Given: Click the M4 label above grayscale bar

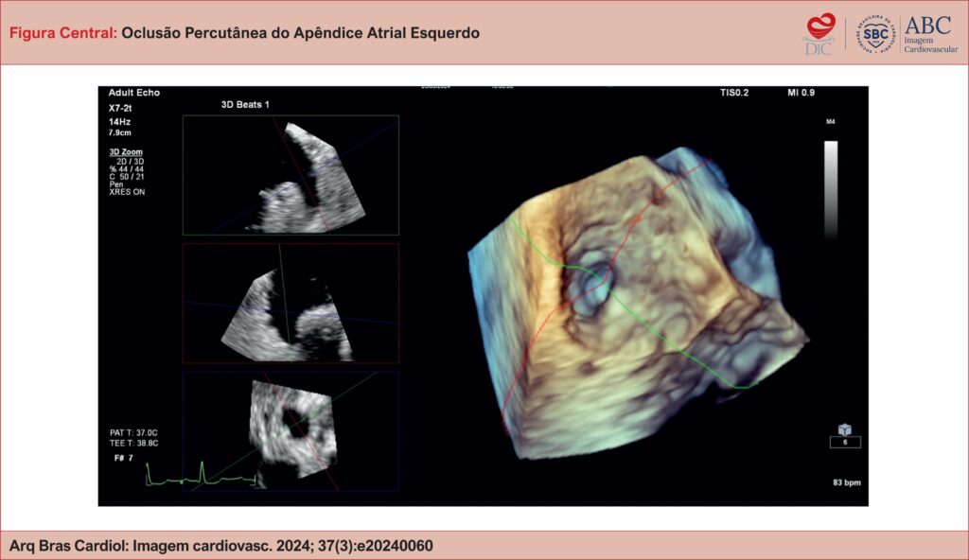Looking at the screenshot, I should click(x=830, y=123).
